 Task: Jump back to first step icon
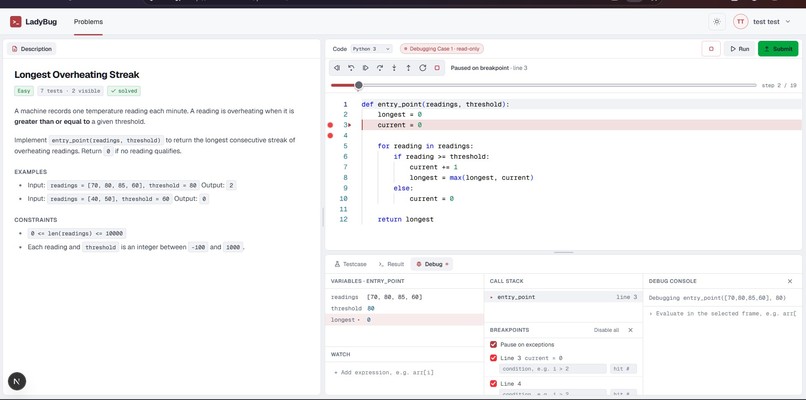click(x=336, y=68)
